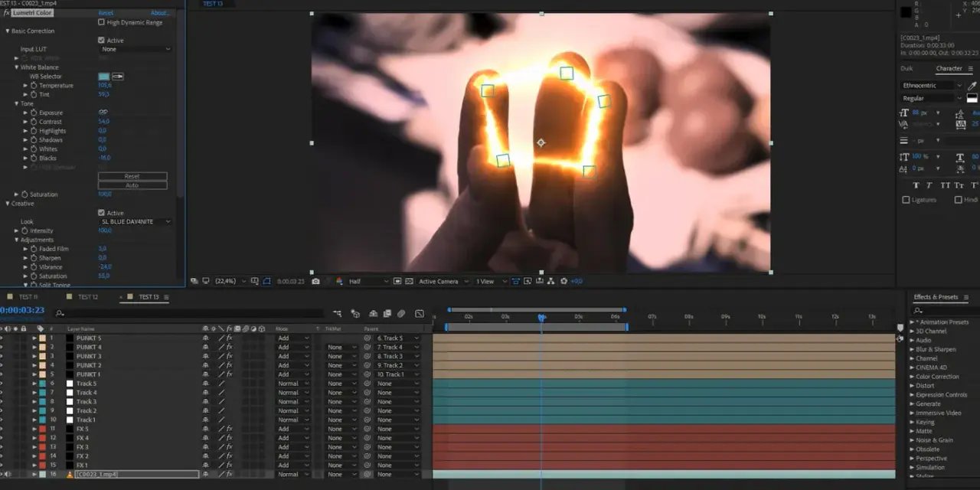980x490 pixels.
Task: Open the TEST 13 timeline panel menu
Action: point(166,297)
